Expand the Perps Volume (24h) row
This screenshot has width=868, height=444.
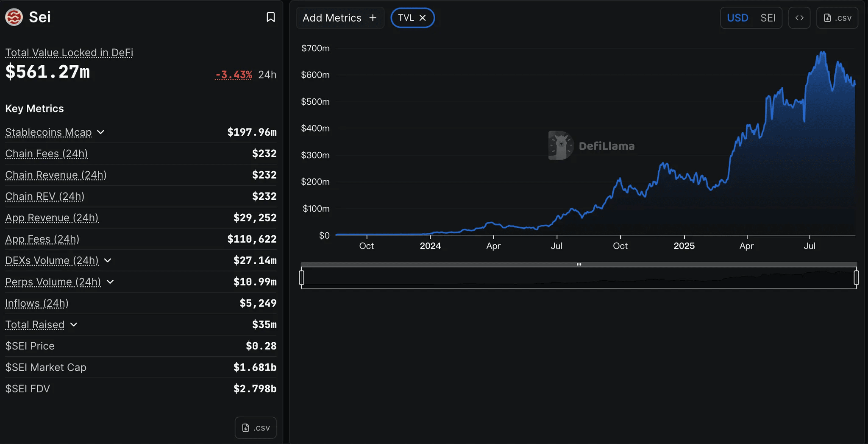pos(110,282)
